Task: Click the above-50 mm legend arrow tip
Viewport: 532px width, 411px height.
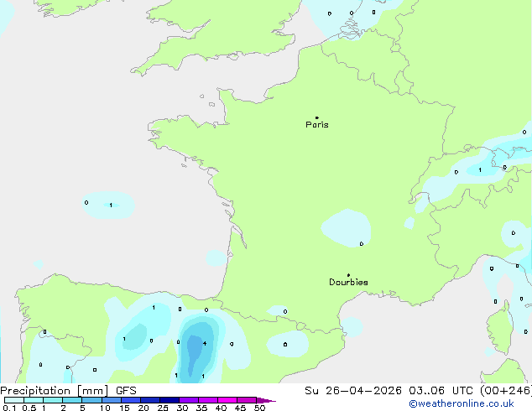Action: pyautogui.click(x=266, y=400)
